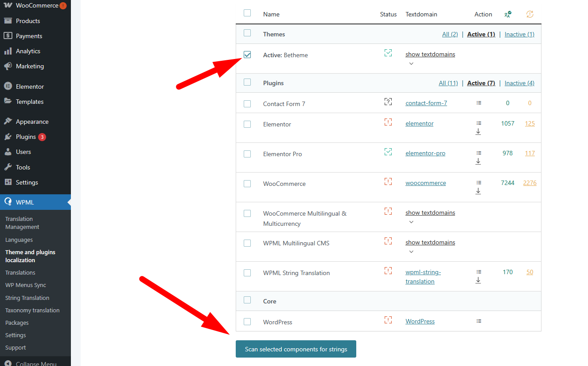The height and width of the screenshot is (366, 588).
Task: Filter themes by All (2)
Action: (450, 34)
